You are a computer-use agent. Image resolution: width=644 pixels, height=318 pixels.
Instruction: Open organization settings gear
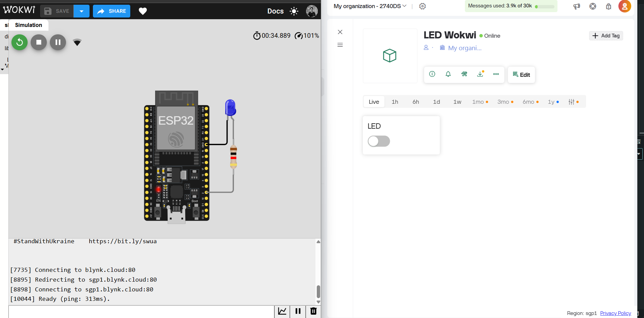point(422,6)
